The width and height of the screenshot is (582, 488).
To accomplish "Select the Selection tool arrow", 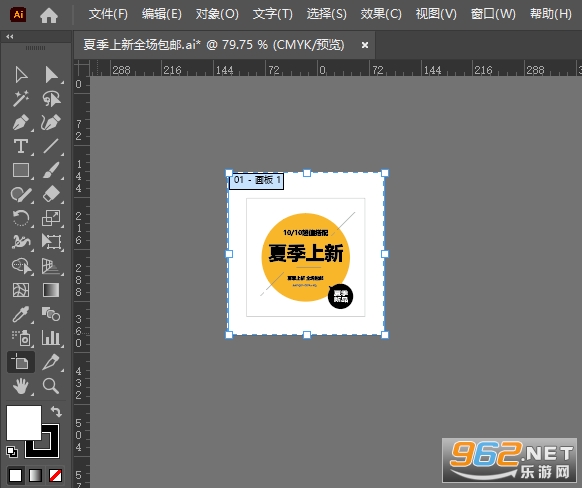I will pos(21,75).
